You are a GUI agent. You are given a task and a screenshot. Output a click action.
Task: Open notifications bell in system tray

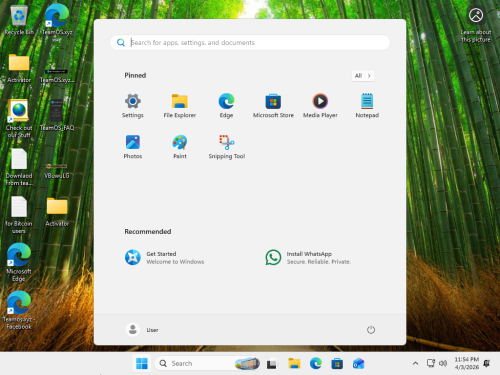(x=487, y=363)
